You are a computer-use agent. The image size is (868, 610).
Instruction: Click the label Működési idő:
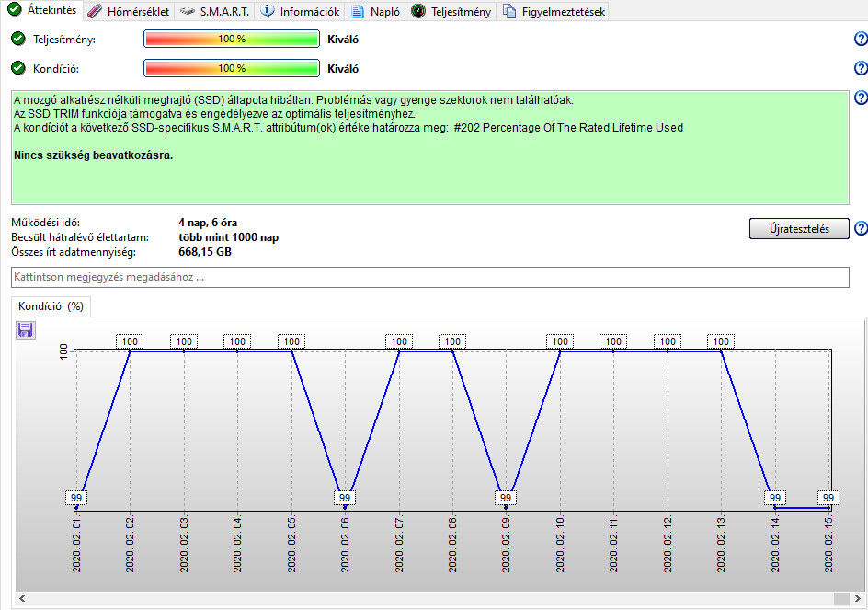[x=45, y=223]
